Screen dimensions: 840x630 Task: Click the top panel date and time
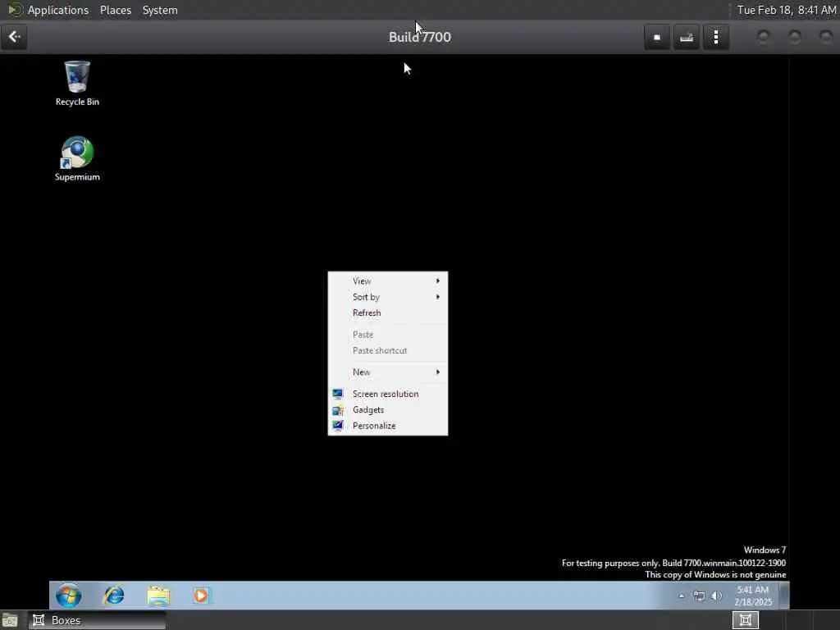[x=786, y=10]
